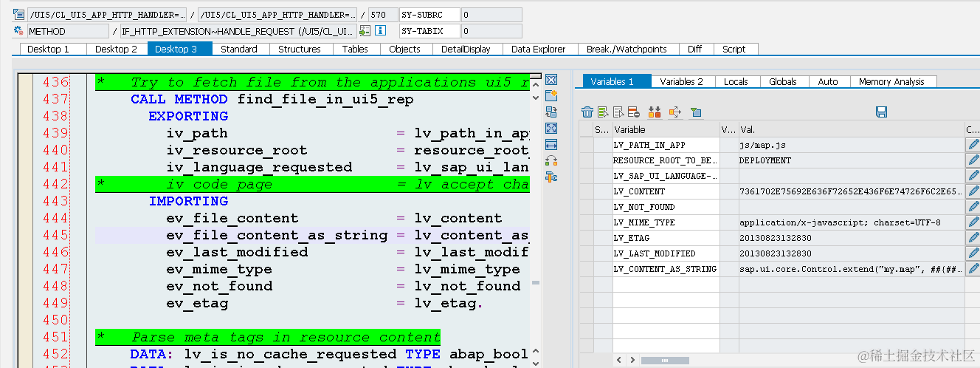980x368 pixels.
Task: Click pencil edit icon for LV_CONTENT
Action: click(x=973, y=191)
